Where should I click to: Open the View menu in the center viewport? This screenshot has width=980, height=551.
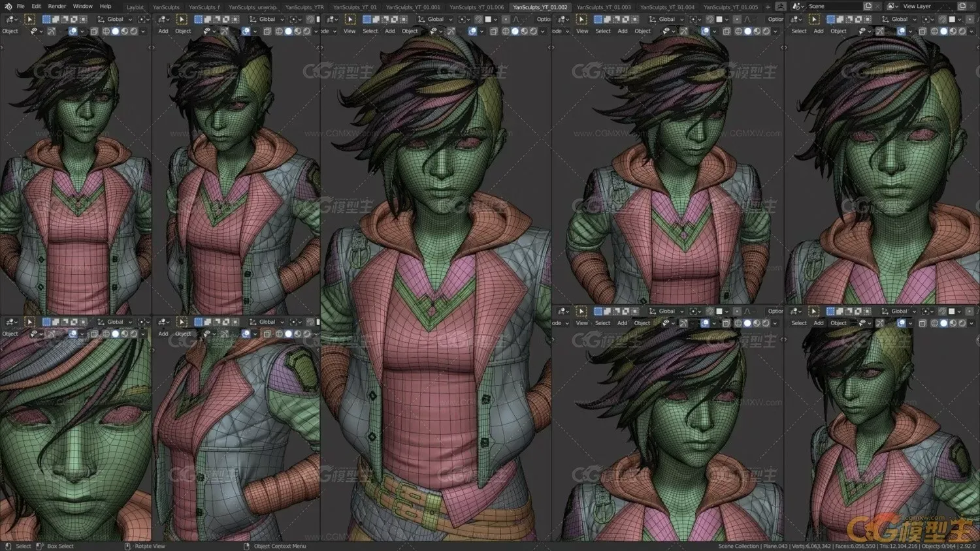pyautogui.click(x=350, y=31)
